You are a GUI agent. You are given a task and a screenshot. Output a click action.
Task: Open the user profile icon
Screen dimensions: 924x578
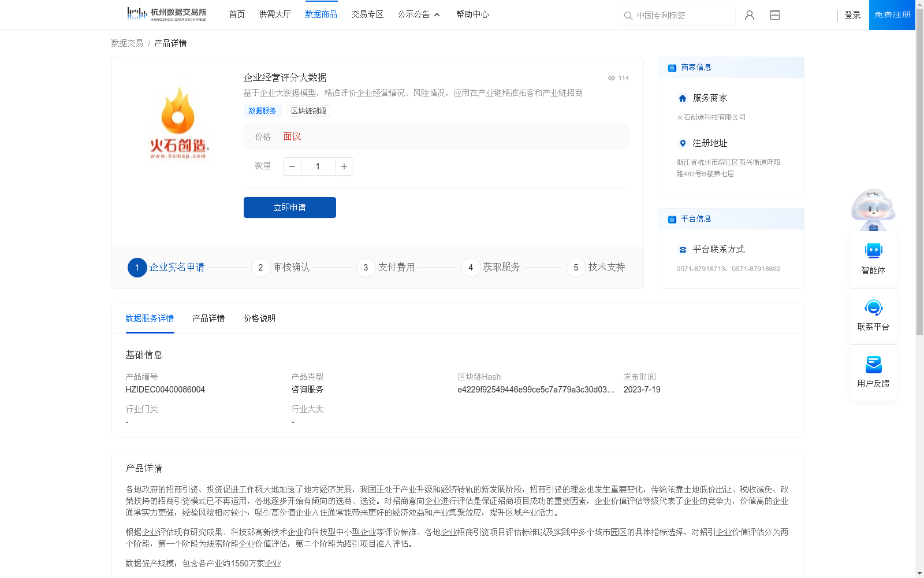click(750, 15)
